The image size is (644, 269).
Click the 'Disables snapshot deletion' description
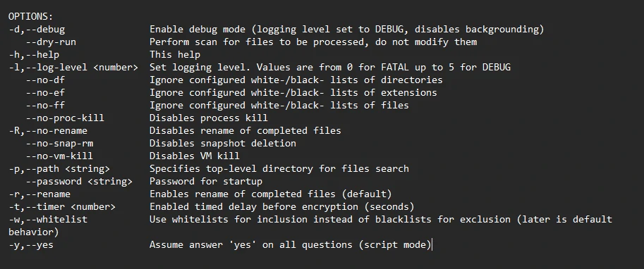223,144
